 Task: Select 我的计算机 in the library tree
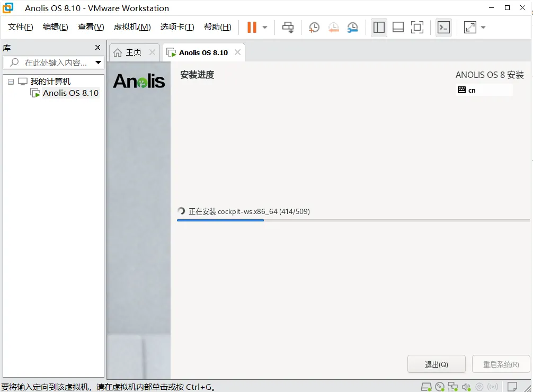[x=50, y=81]
